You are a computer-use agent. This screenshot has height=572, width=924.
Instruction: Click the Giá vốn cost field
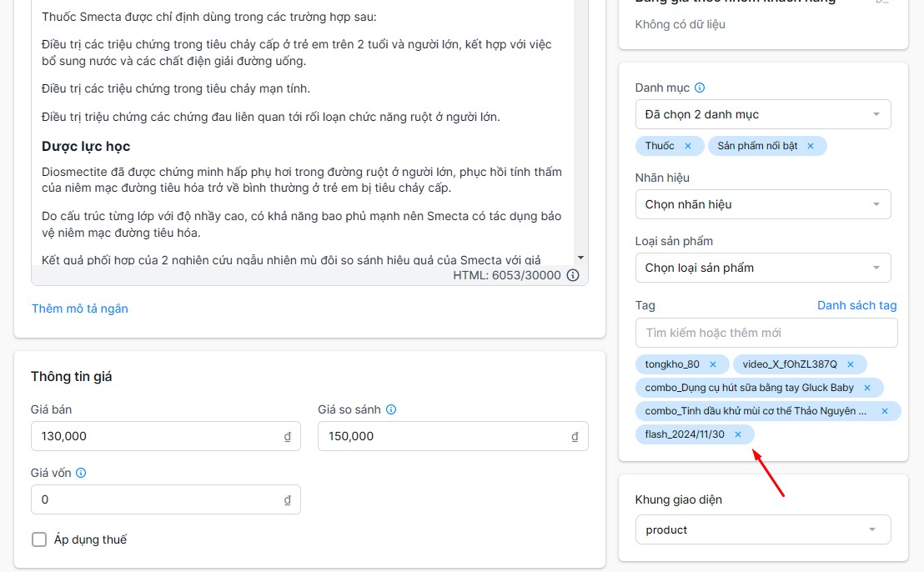point(166,499)
